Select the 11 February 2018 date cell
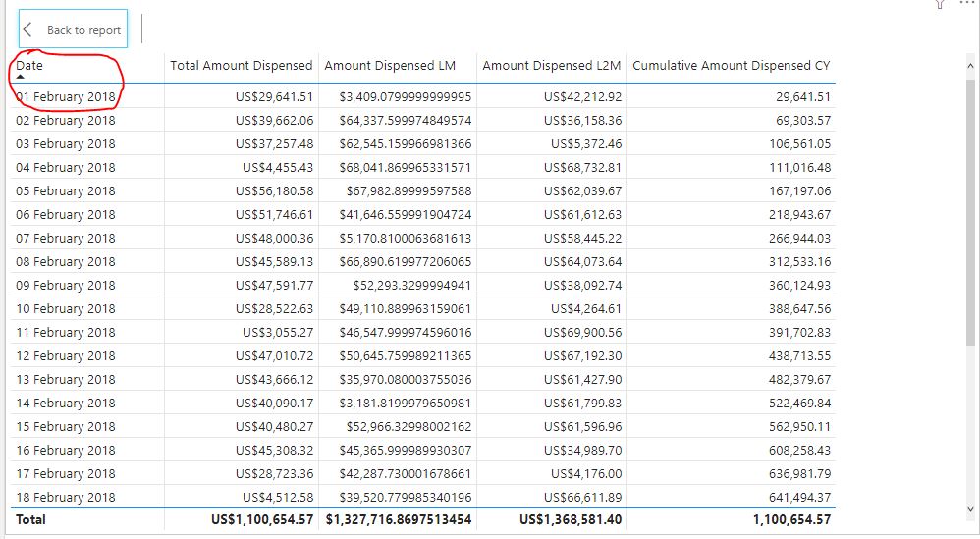 66,332
